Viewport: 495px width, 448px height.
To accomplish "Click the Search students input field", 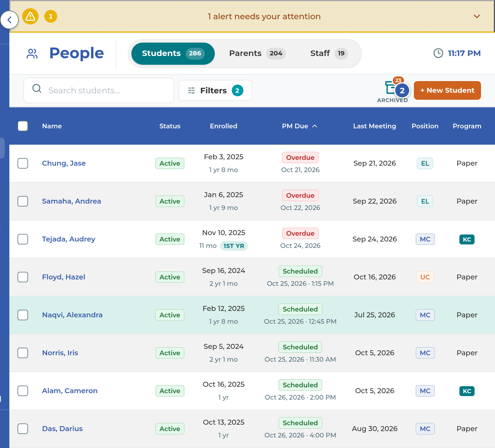I will (x=99, y=90).
